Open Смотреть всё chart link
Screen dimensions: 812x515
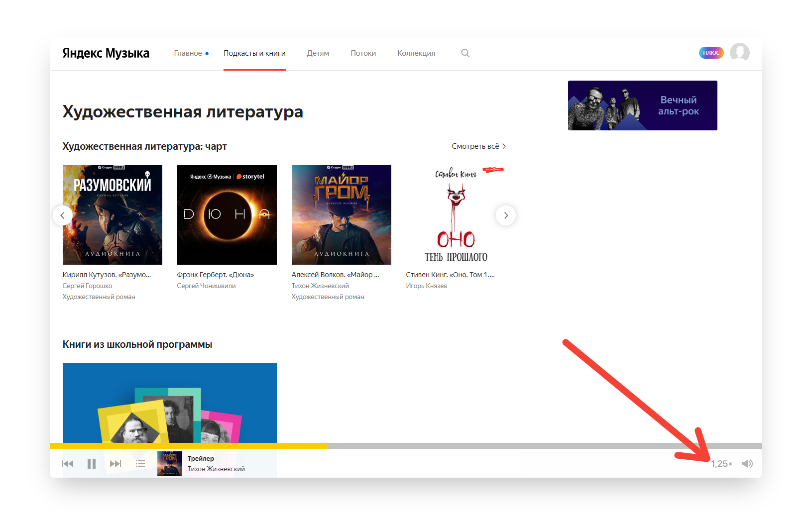pos(478,146)
